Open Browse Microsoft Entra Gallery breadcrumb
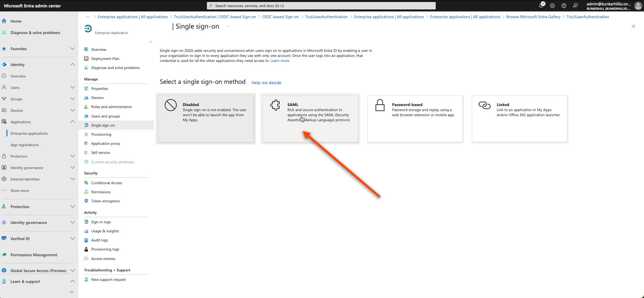The image size is (644, 298). [x=533, y=17]
